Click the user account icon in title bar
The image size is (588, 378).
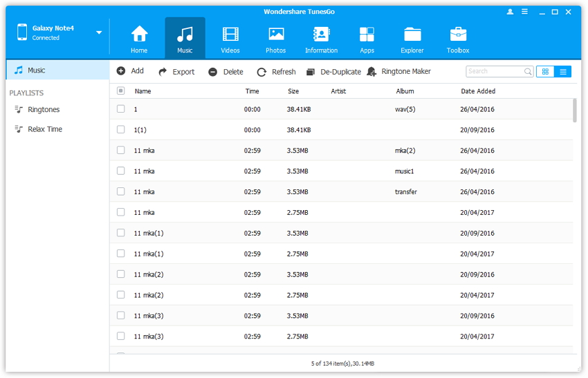[511, 12]
